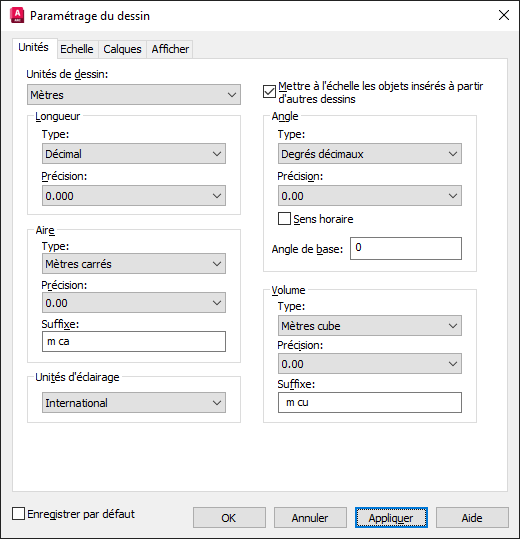
Task: Click the Angle de base input field
Action: click(x=406, y=248)
